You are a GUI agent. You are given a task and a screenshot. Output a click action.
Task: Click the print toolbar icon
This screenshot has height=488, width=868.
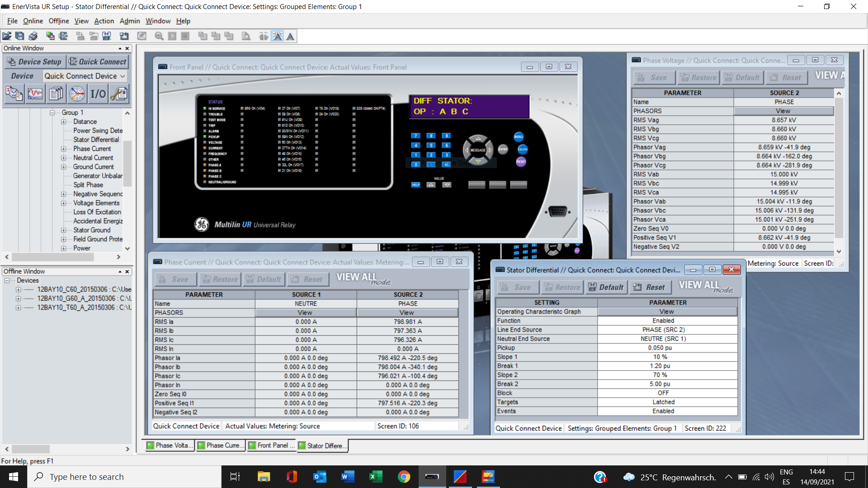coord(33,36)
